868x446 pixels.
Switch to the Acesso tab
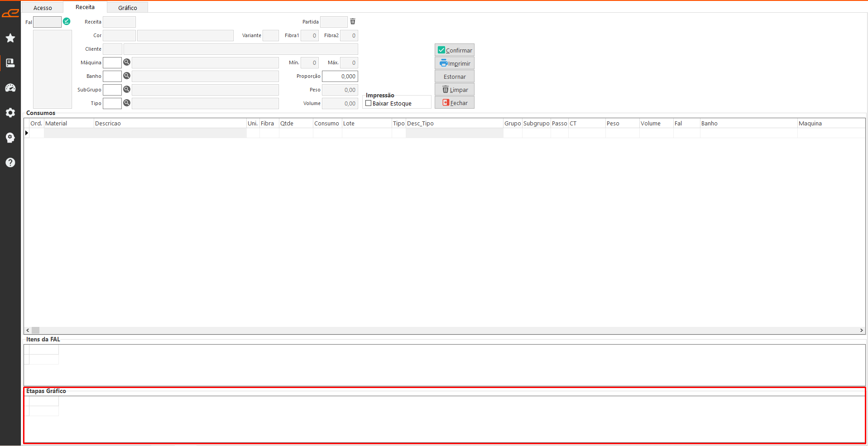(43, 8)
